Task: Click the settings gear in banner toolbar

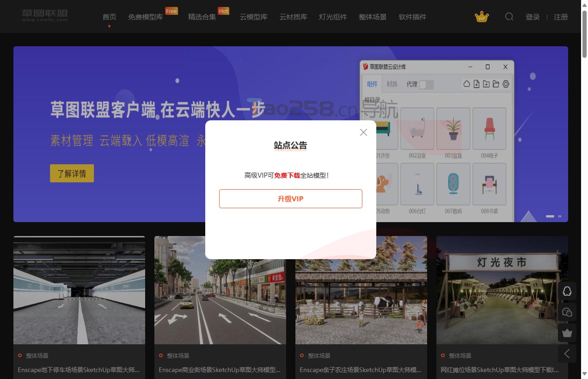Action: click(506, 84)
